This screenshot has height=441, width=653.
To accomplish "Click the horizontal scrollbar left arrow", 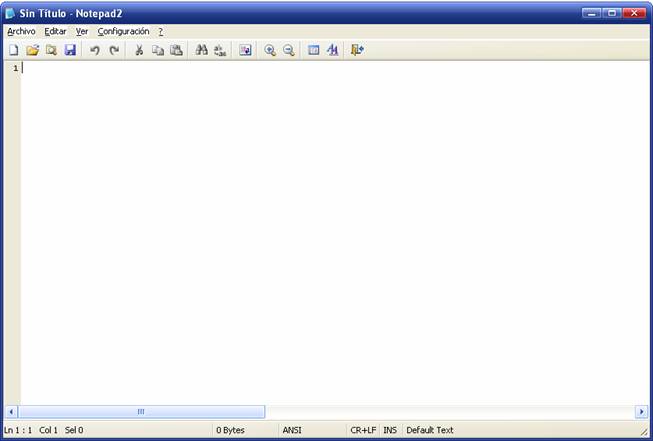I will pyautogui.click(x=11, y=412).
